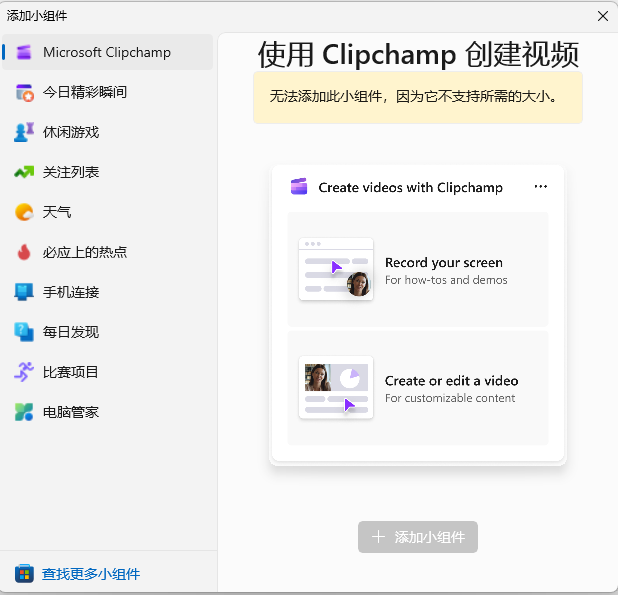Screen dimensions: 618x595
Task: Close the 添加小组件 dialog
Action: pos(603,16)
